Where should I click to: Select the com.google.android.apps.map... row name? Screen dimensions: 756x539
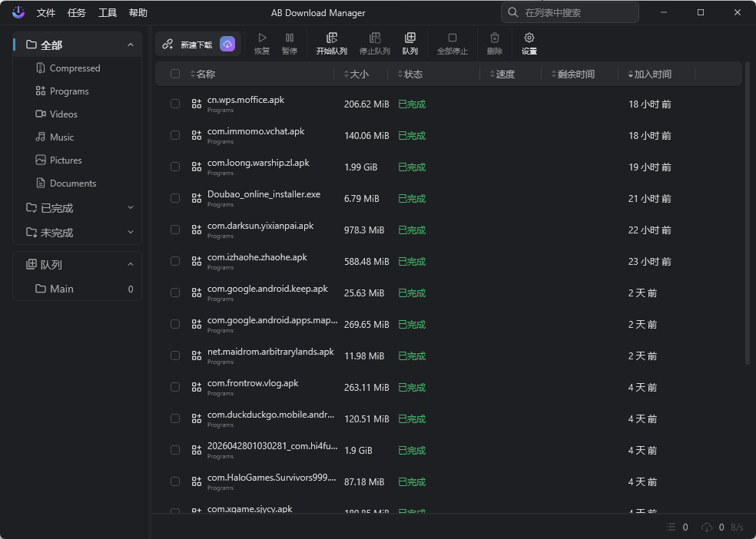pos(273,320)
